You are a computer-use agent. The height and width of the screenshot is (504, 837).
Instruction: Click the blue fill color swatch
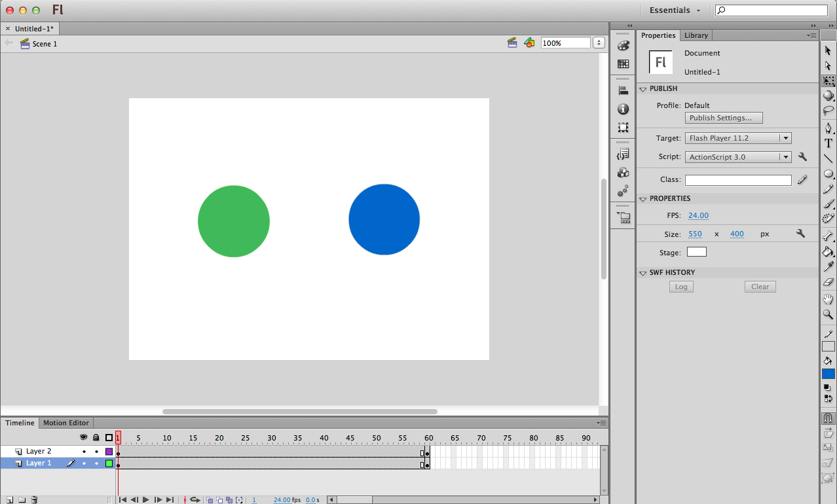click(x=828, y=374)
